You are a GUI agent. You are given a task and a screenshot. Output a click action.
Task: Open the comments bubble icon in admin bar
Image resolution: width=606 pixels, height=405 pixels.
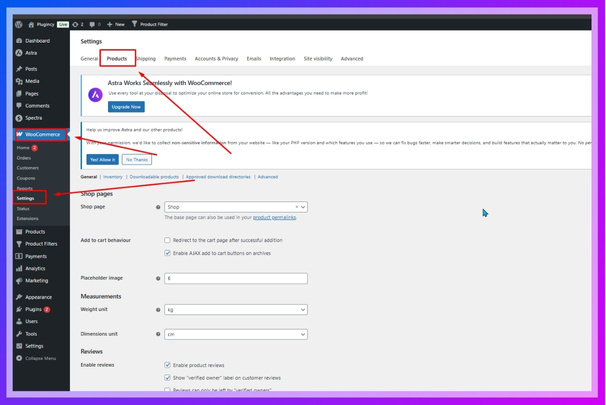tap(92, 24)
